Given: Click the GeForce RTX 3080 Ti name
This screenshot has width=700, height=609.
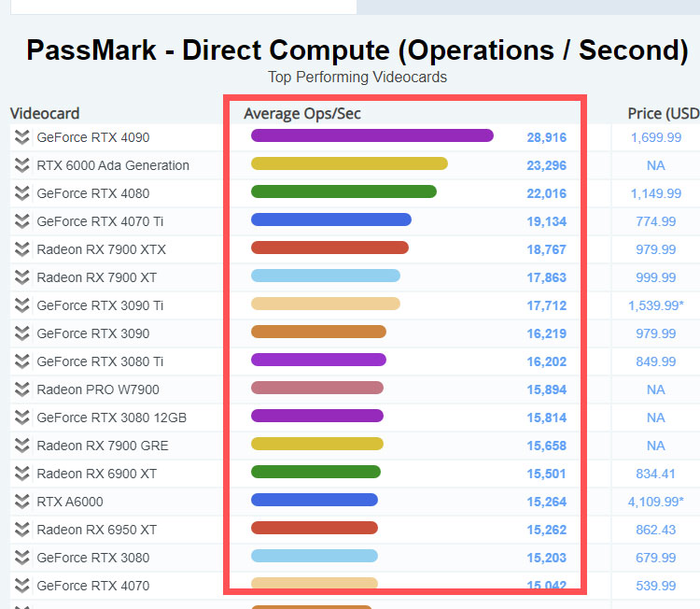Looking at the screenshot, I should click(x=100, y=361).
